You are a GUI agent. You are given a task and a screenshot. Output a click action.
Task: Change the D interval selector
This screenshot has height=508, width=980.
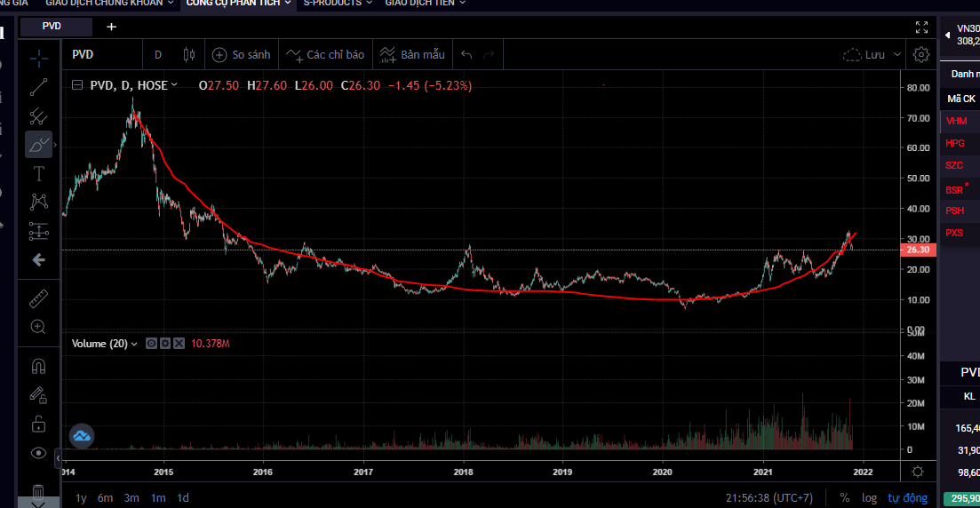[158, 55]
